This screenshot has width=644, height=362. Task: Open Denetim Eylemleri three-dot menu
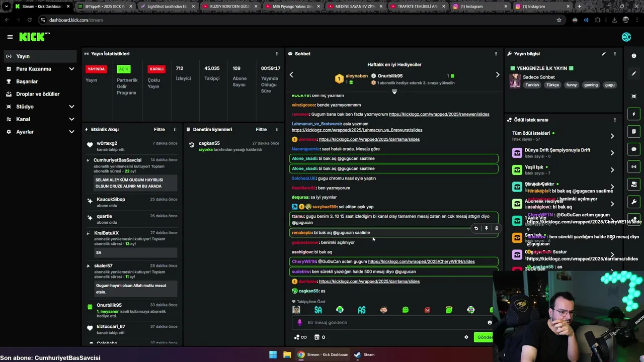point(277,129)
